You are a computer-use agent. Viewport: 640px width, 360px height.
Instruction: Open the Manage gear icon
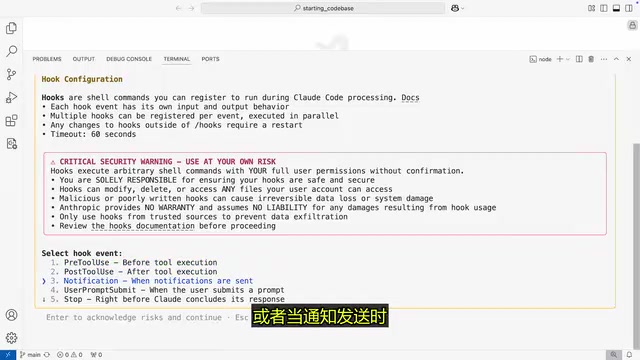[x=11, y=338]
